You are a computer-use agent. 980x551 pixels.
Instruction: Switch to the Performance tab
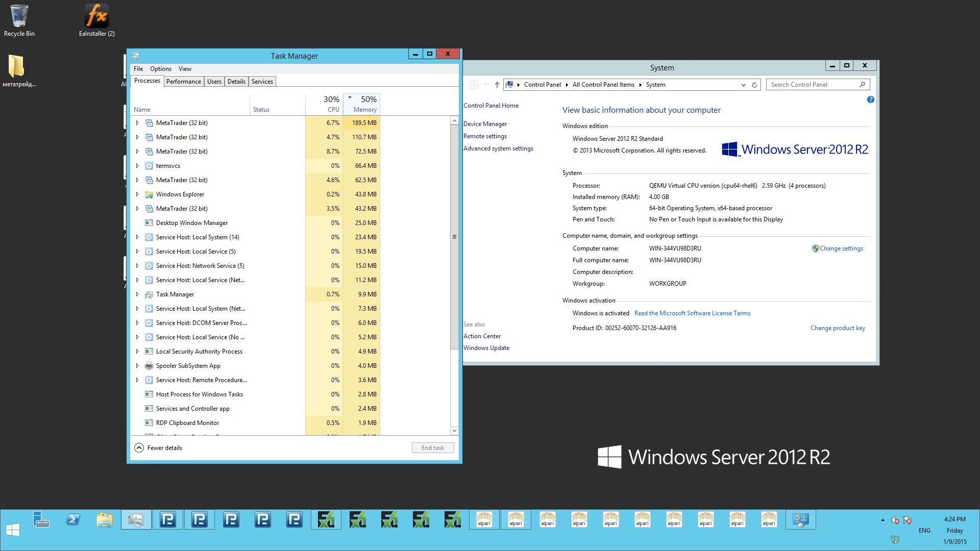[x=184, y=82]
